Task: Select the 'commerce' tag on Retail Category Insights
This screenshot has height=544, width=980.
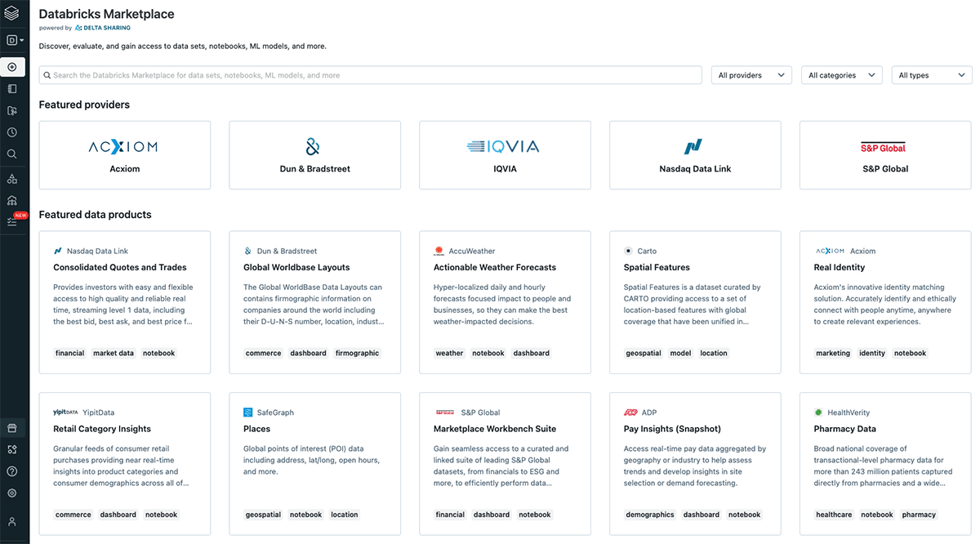Action: (x=73, y=515)
